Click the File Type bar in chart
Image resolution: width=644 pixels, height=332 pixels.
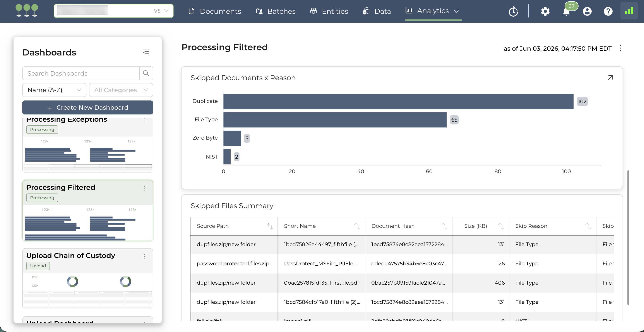tap(335, 120)
